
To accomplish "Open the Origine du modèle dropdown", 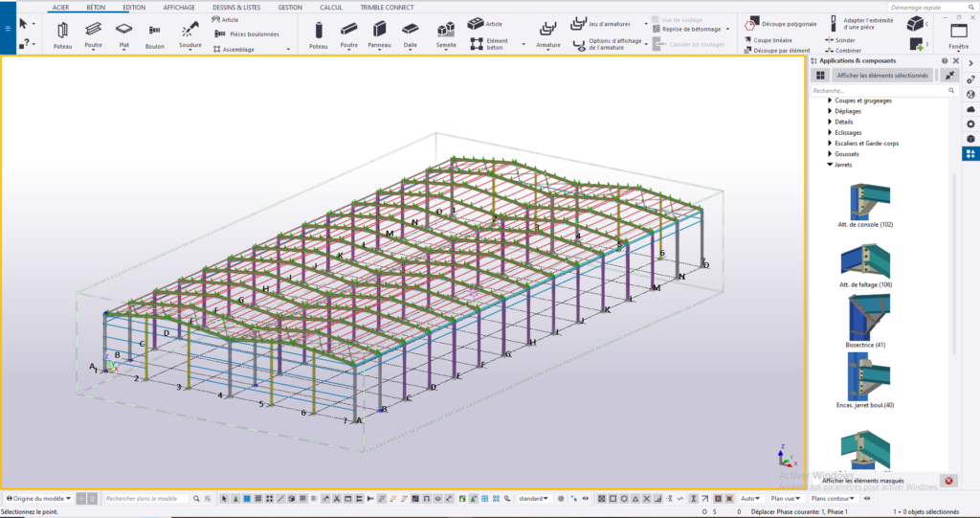I will [38, 499].
